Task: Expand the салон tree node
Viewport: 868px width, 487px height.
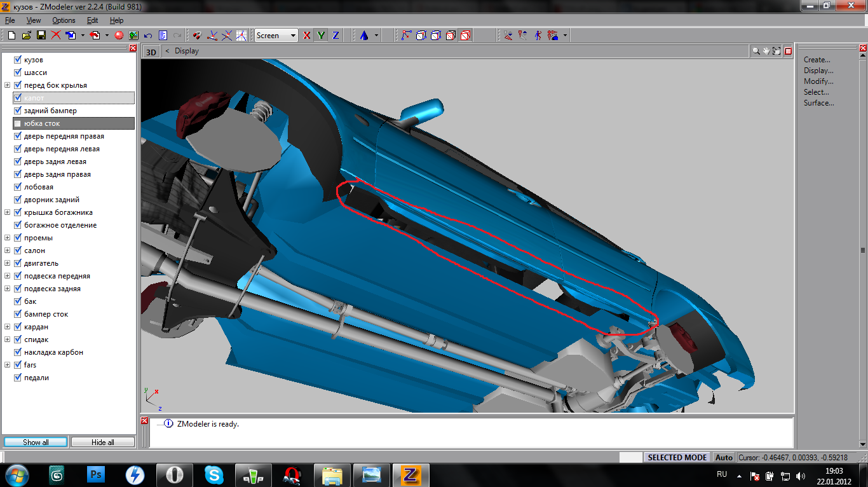Action: 8,250
